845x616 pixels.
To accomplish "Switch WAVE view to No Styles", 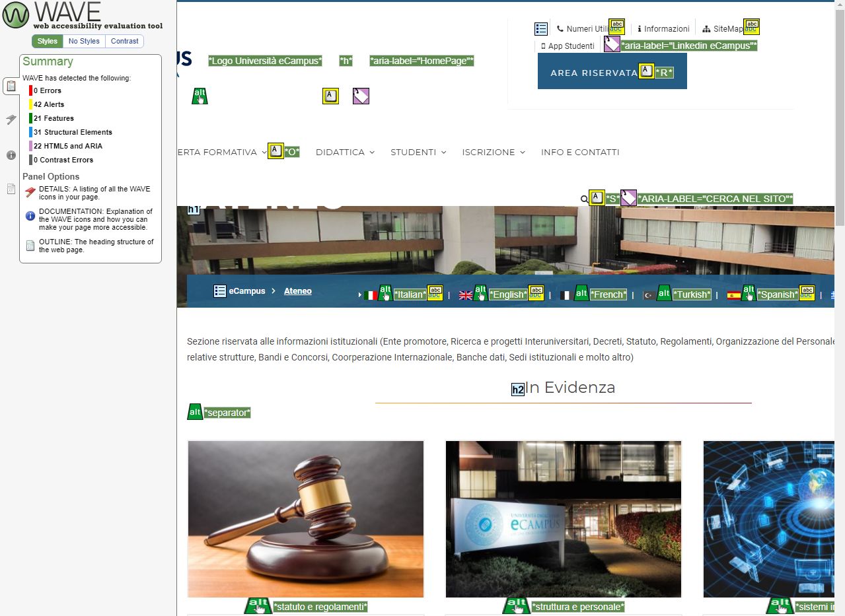I will [84, 41].
